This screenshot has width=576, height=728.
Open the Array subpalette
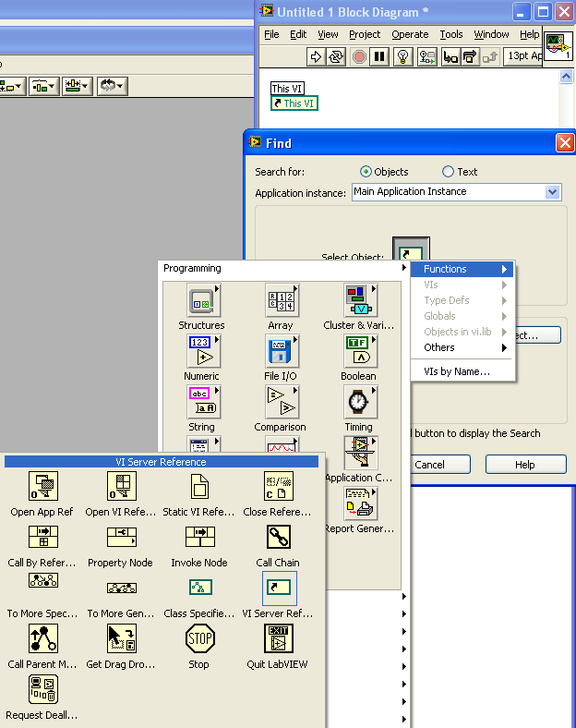click(x=282, y=300)
